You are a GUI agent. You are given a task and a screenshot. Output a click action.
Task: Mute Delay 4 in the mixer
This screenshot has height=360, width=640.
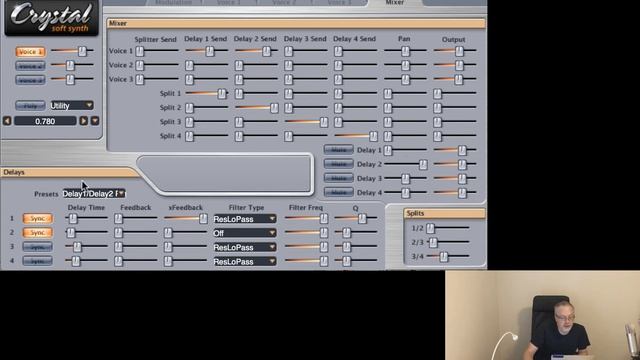[338, 192]
